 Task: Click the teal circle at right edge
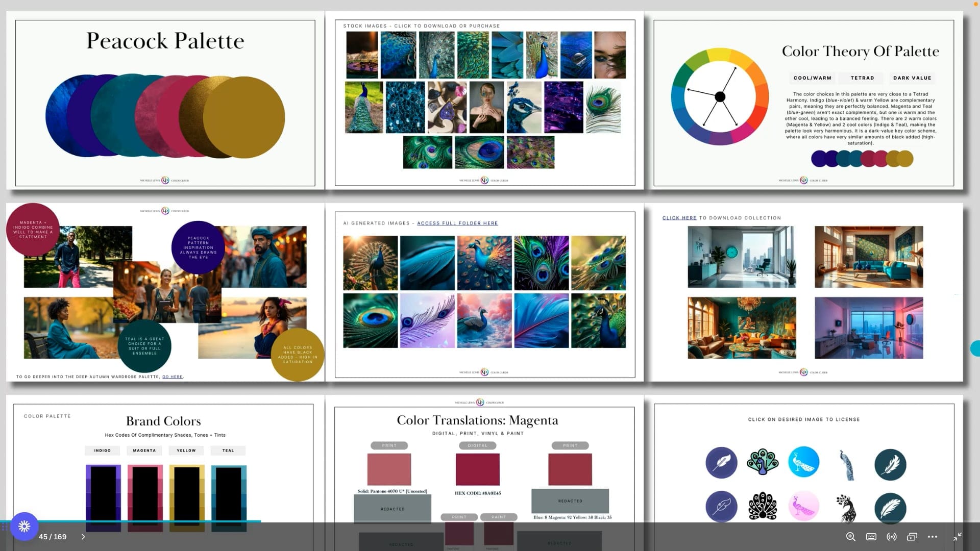coord(975,348)
